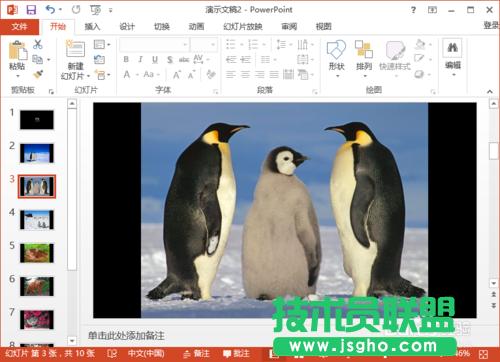Toggle Bold formatting
Screen dimensions: 500x362
pyautogui.click(x=126, y=59)
